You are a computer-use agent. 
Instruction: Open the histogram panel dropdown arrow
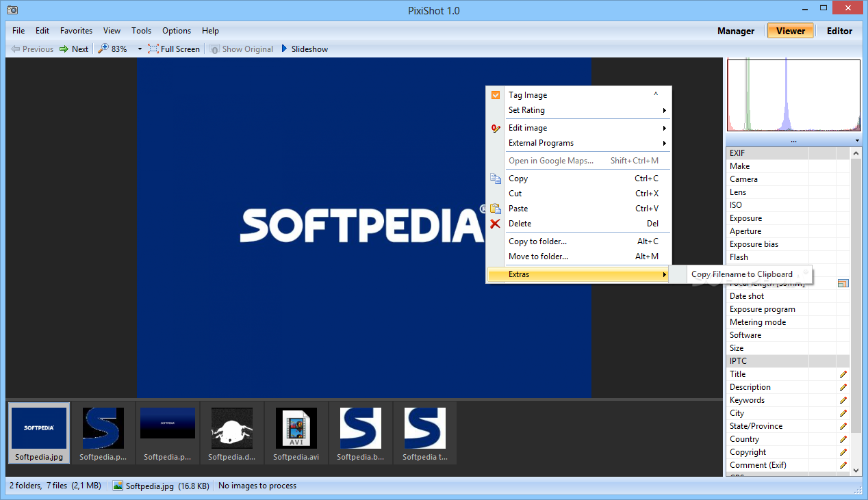point(857,141)
